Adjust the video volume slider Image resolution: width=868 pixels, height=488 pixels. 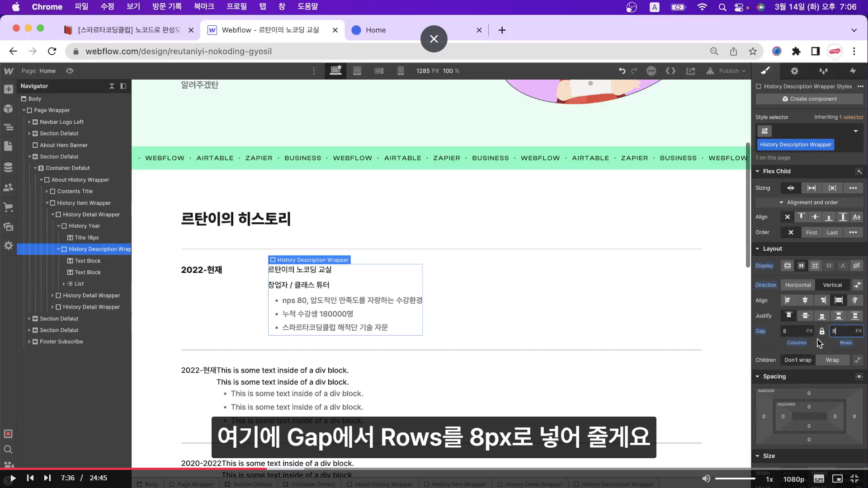click(735, 479)
